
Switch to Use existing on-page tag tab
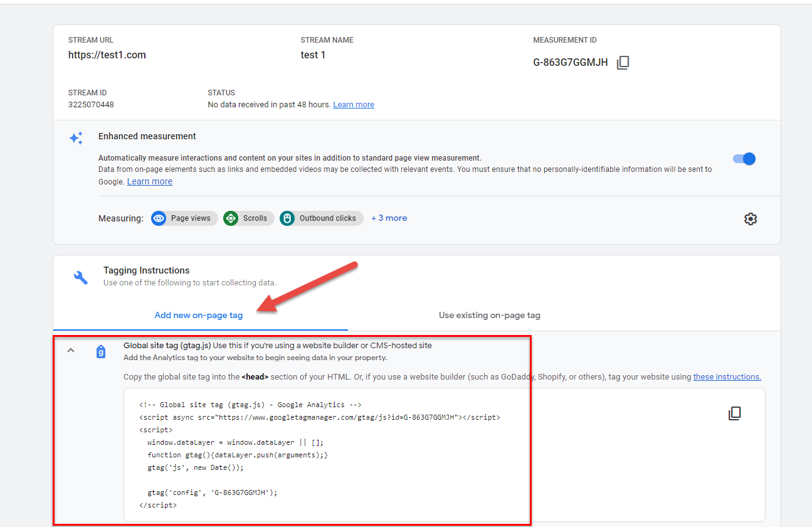coord(490,315)
